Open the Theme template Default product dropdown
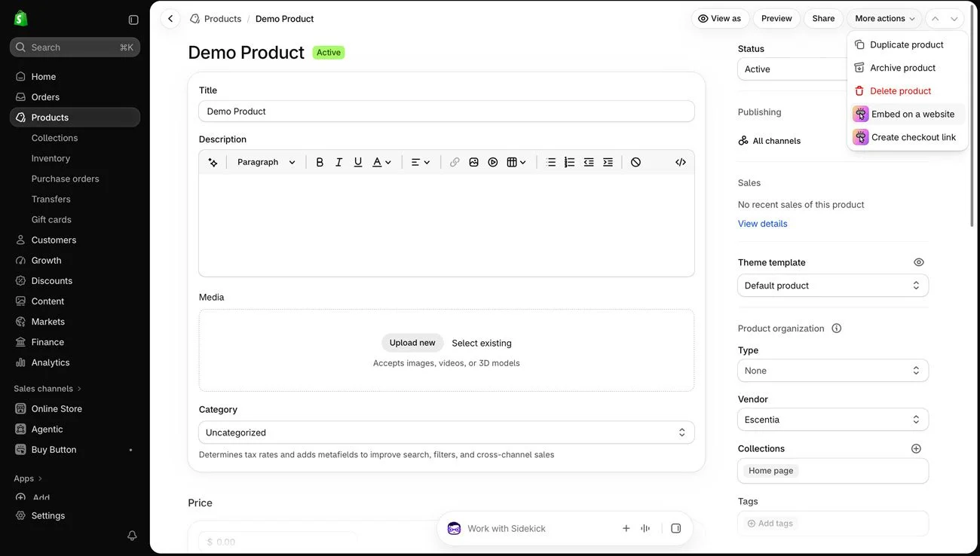This screenshot has width=980, height=556. tap(833, 286)
